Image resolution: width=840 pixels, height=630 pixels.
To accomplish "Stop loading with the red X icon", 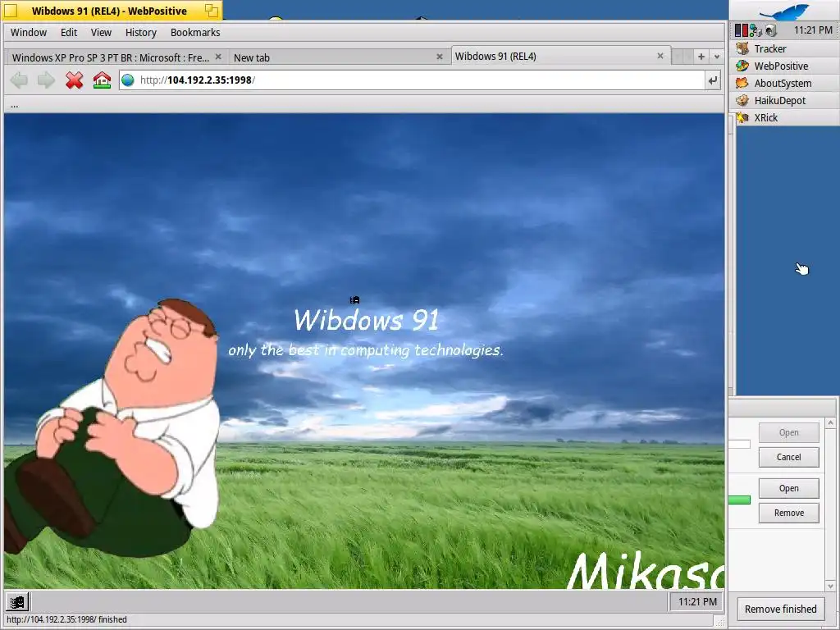I will [x=75, y=80].
